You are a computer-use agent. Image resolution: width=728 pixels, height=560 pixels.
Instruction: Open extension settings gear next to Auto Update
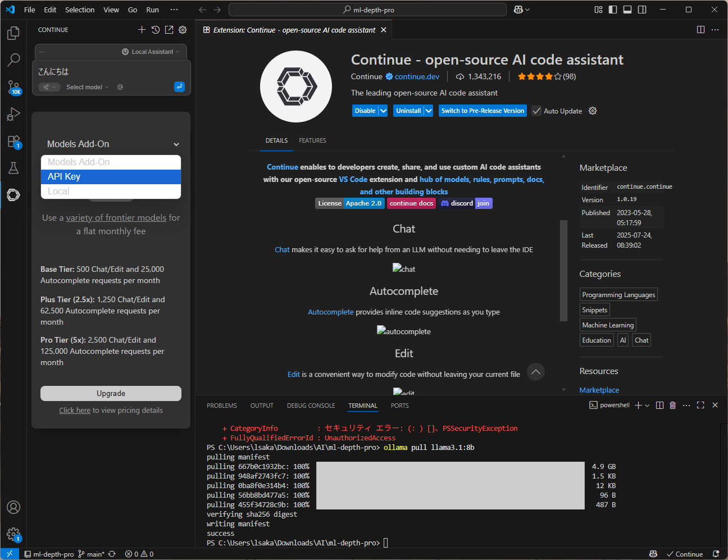click(x=593, y=111)
